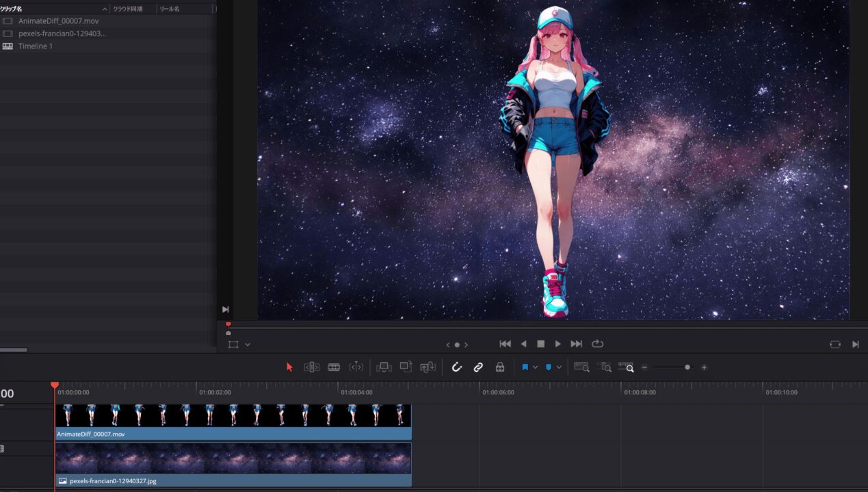Click Custom Zoom icon

(626, 367)
